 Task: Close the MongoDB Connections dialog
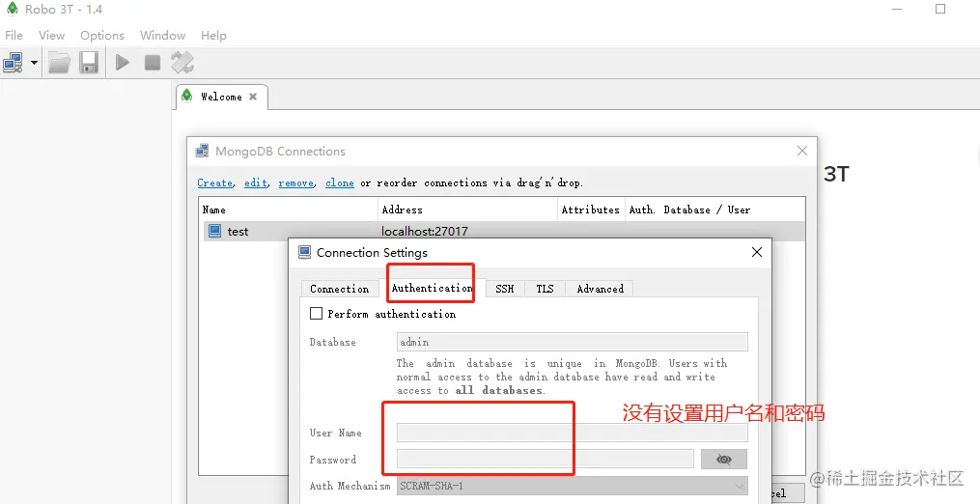point(802,151)
